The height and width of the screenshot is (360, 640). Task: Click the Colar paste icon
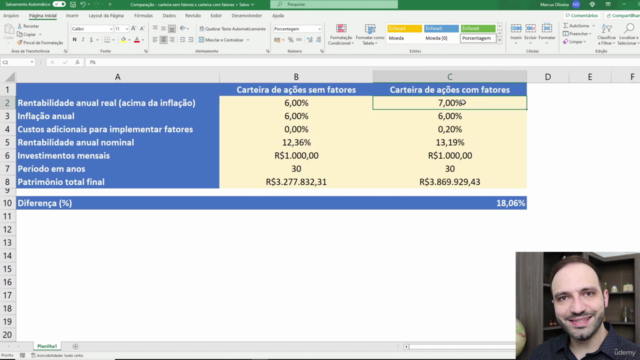9,32
